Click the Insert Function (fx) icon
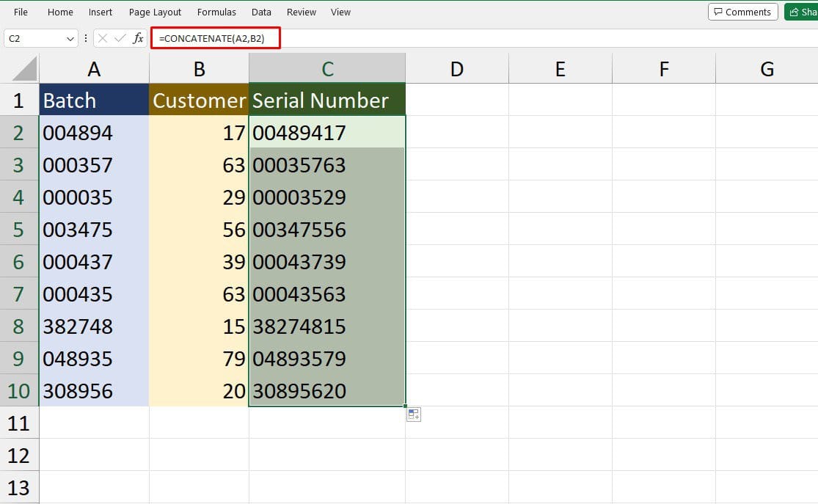The width and height of the screenshot is (818, 504). click(138, 38)
